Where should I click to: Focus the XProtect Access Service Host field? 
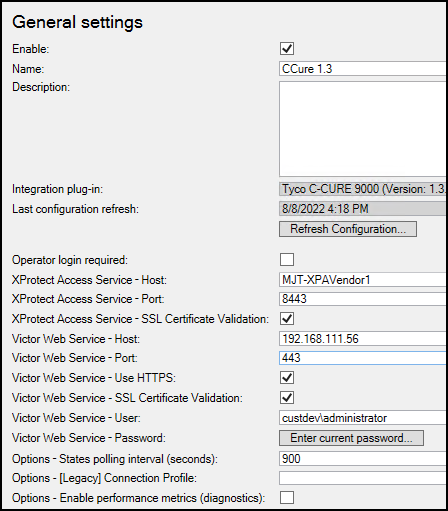click(x=363, y=280)
